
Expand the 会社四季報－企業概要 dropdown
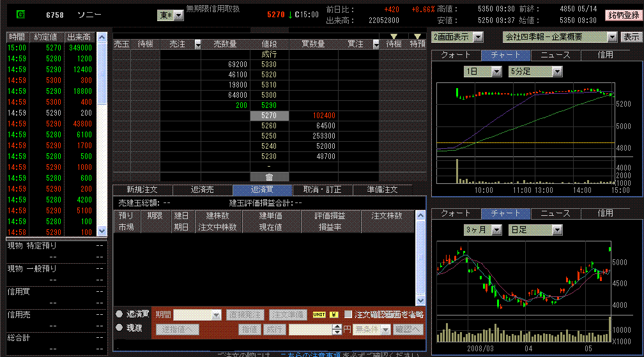click(611, 37)
